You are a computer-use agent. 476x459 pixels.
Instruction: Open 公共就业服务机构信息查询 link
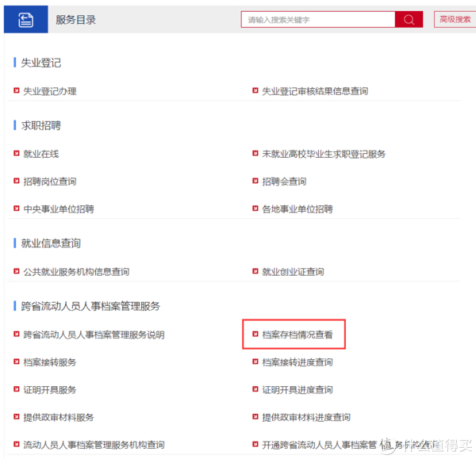(x=76, y=272)
